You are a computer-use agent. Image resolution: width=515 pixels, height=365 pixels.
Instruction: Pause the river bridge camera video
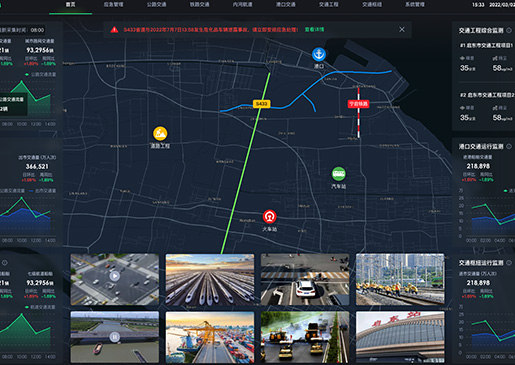tap(115, 337)
